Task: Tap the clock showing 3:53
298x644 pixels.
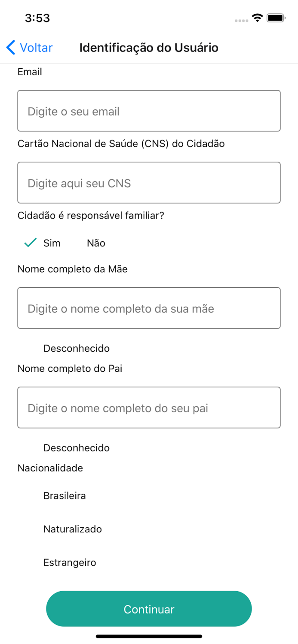Action: 37,18
